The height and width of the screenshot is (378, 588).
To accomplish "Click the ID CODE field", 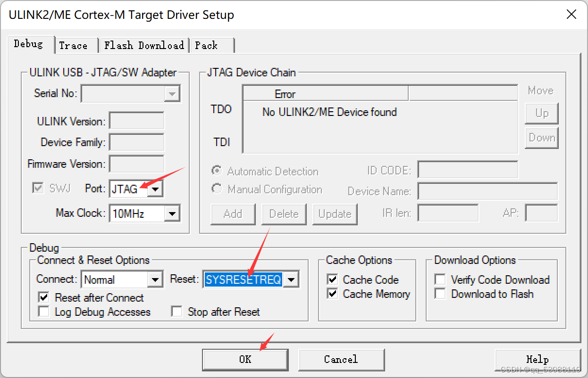I will click(x=468, y=170).
